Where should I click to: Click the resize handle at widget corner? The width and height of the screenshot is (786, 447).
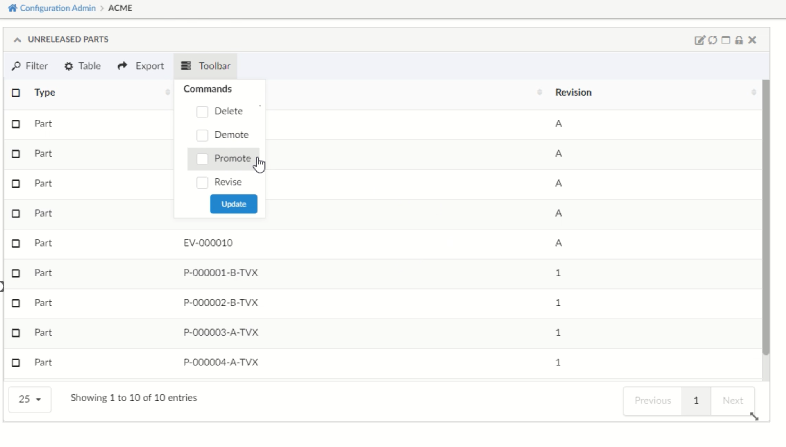click(x=753, y=416)
